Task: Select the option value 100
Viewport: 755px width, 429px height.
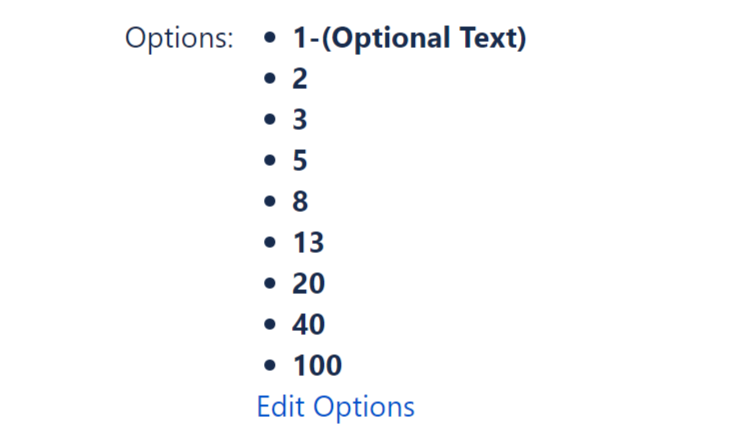Action: point(317,366)
